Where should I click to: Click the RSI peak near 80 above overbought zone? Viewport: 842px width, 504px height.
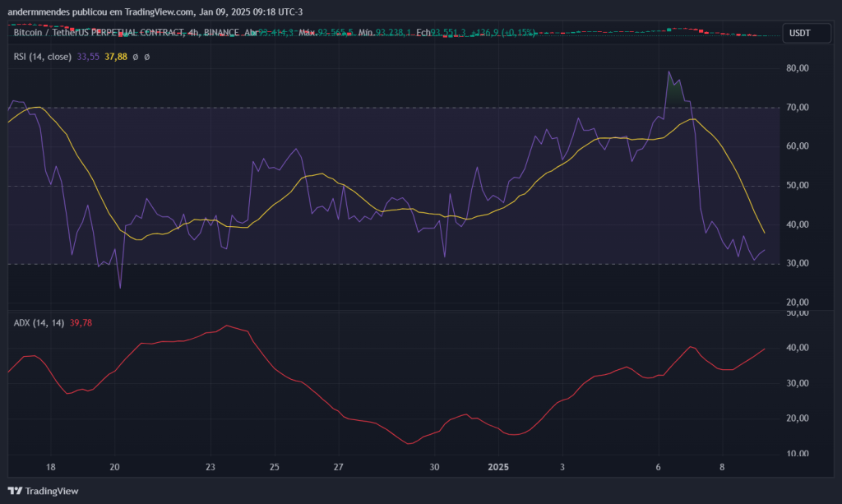coord(669,72)
